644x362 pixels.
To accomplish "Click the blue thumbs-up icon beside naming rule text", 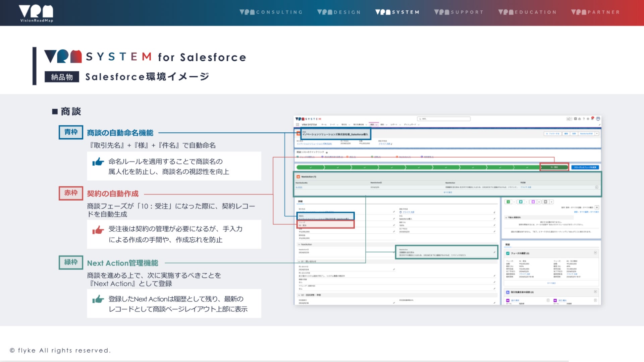I will [98, 162].
